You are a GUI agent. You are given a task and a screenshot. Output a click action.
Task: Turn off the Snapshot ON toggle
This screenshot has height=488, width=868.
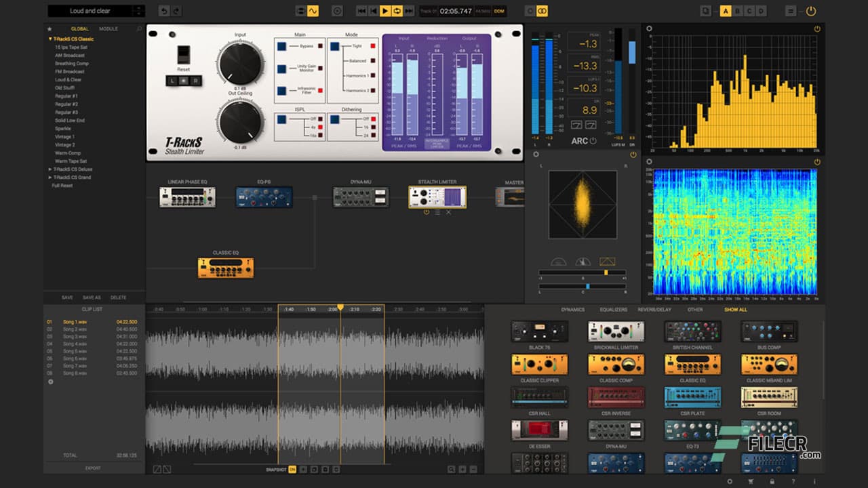pos(292,468)
